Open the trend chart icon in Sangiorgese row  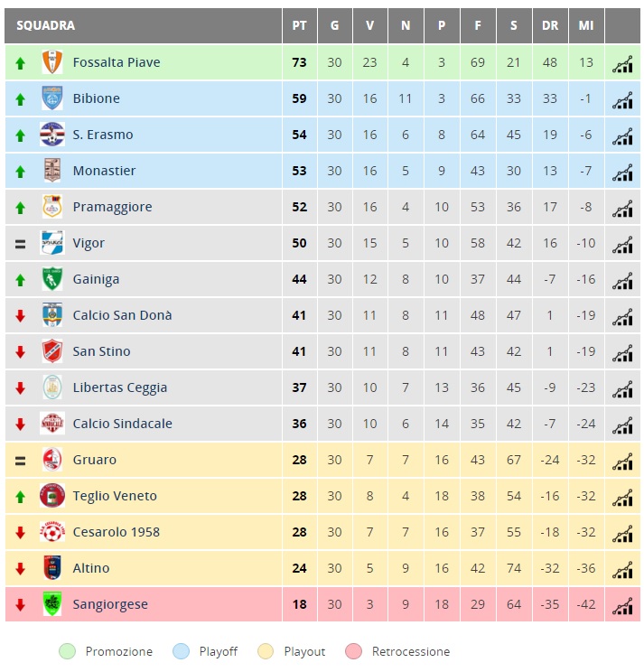[x=622, y=605]
